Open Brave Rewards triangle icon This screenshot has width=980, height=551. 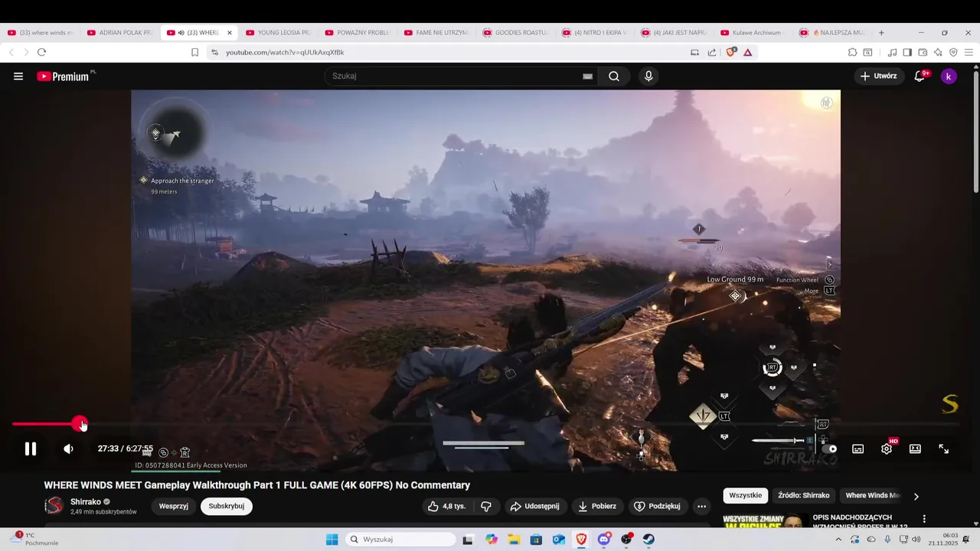tap(748, 52)
